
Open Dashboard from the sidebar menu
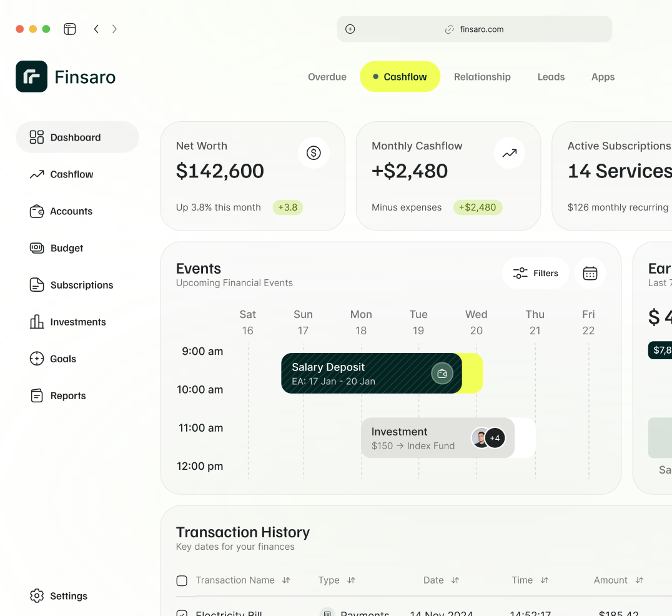click(77, 137)
